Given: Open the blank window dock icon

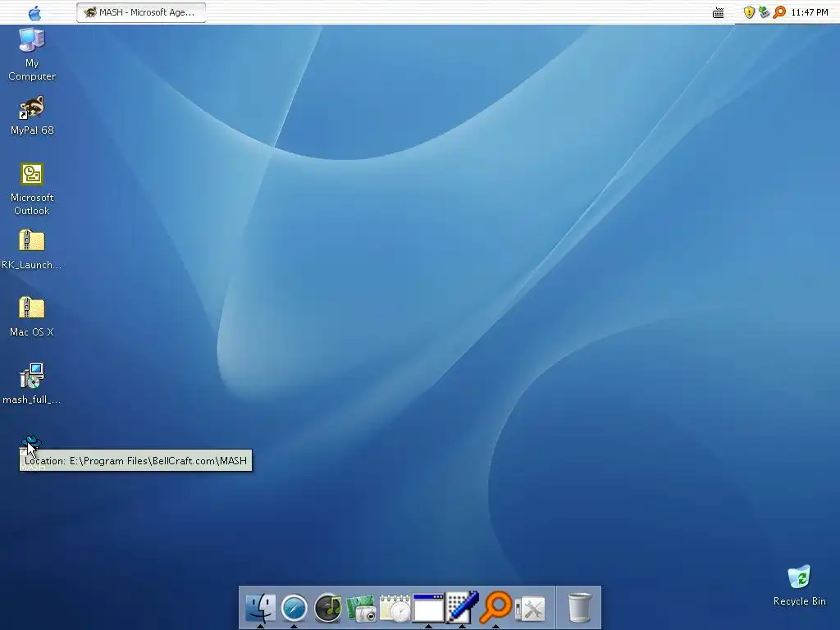Looking at the screenshot, I should 428,608.
